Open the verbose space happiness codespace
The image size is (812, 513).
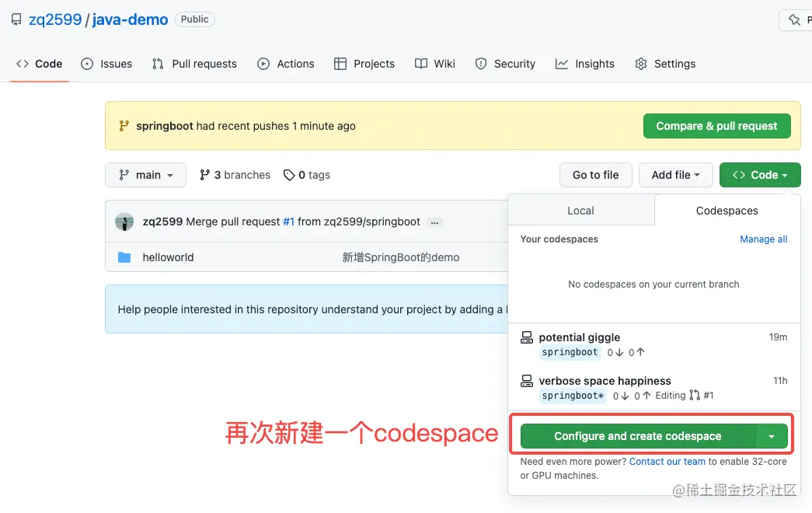tap(605, 381)
